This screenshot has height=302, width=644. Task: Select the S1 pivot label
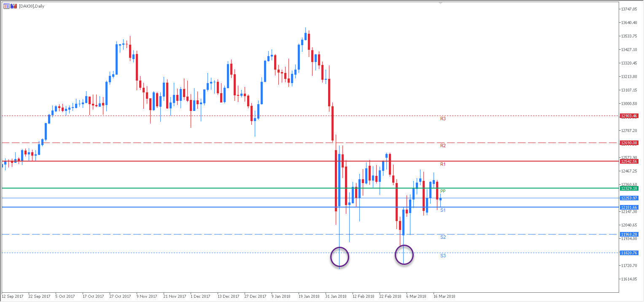click(443, 210)
